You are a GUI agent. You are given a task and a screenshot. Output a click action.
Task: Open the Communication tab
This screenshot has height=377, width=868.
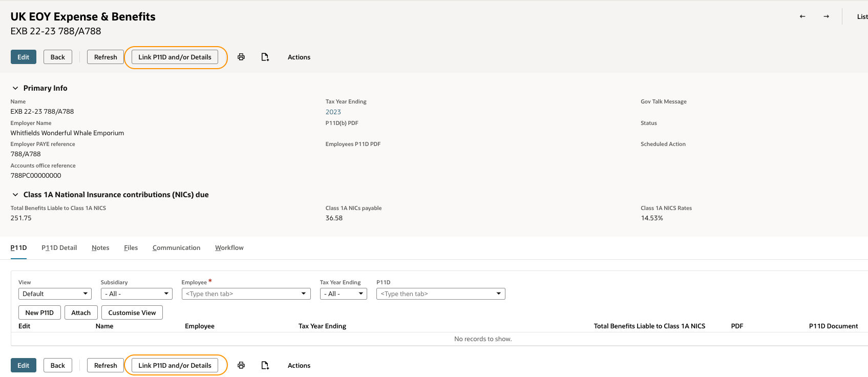click(177, 248)
